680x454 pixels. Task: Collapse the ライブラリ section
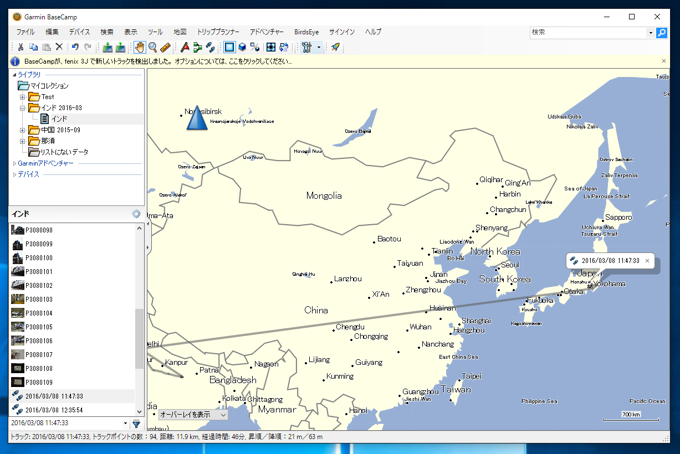(14, 75)
